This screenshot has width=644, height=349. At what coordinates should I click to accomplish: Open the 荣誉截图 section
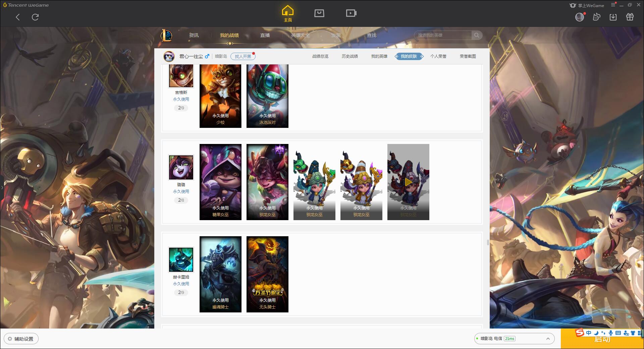468,56
